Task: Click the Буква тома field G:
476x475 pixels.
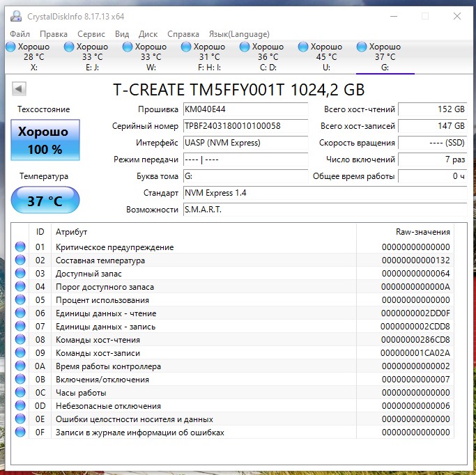Action: tap(245, 176)
